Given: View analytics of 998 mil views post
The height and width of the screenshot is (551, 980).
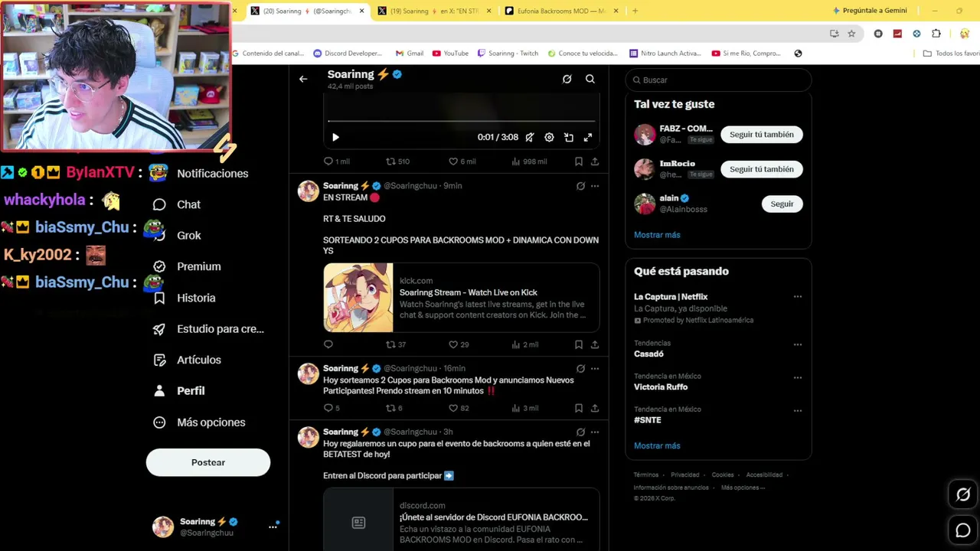Looking at the screenshot, I should [529, 161].
